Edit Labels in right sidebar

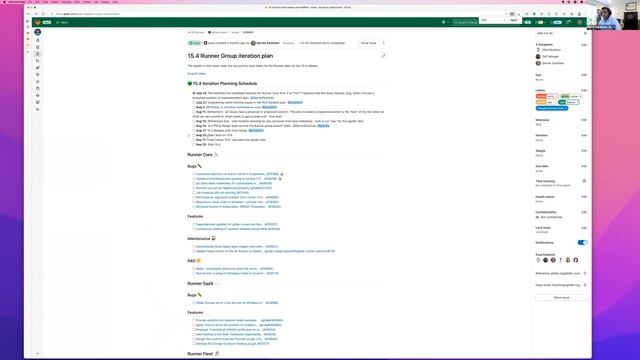tap(584, 90)
